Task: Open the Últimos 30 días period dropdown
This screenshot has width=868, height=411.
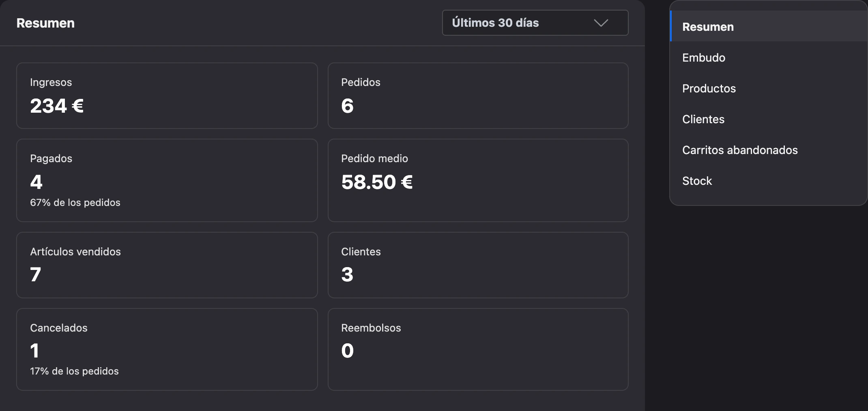Action: tap(535, 23)
